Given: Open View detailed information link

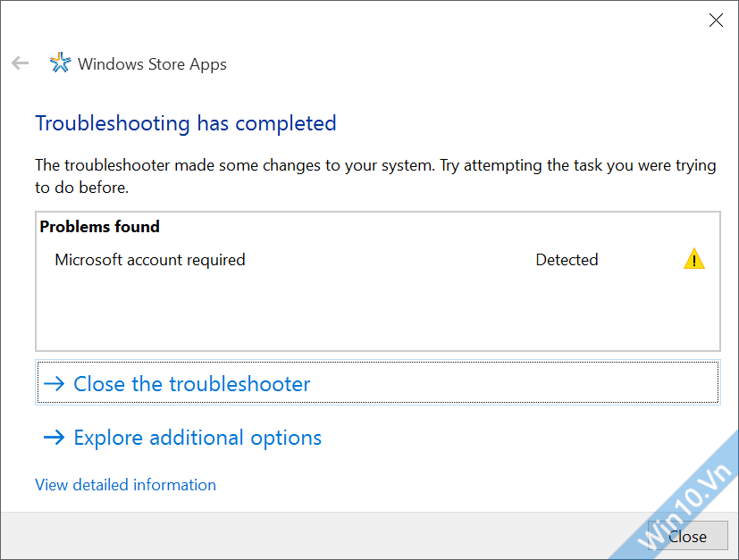Looking at the screenshot, I should [x=125, y=485].
